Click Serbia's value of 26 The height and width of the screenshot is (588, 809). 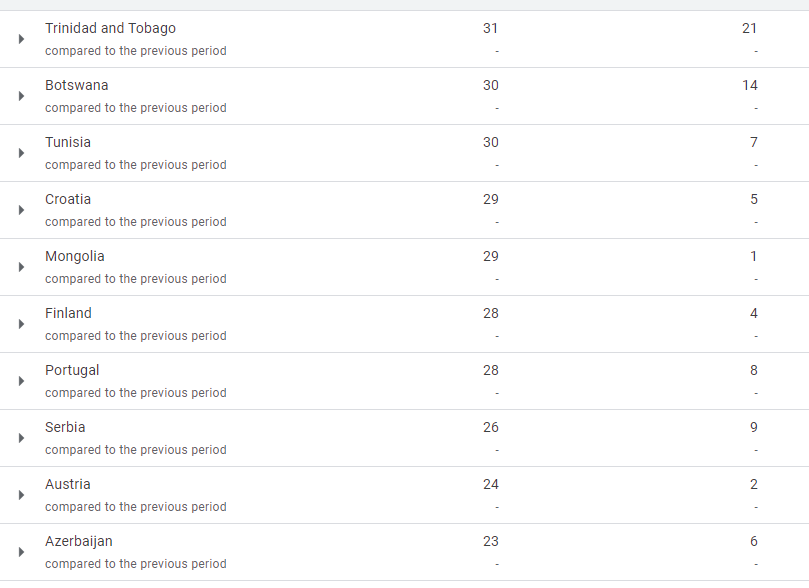pyautogui.click(x=491, y=427)
